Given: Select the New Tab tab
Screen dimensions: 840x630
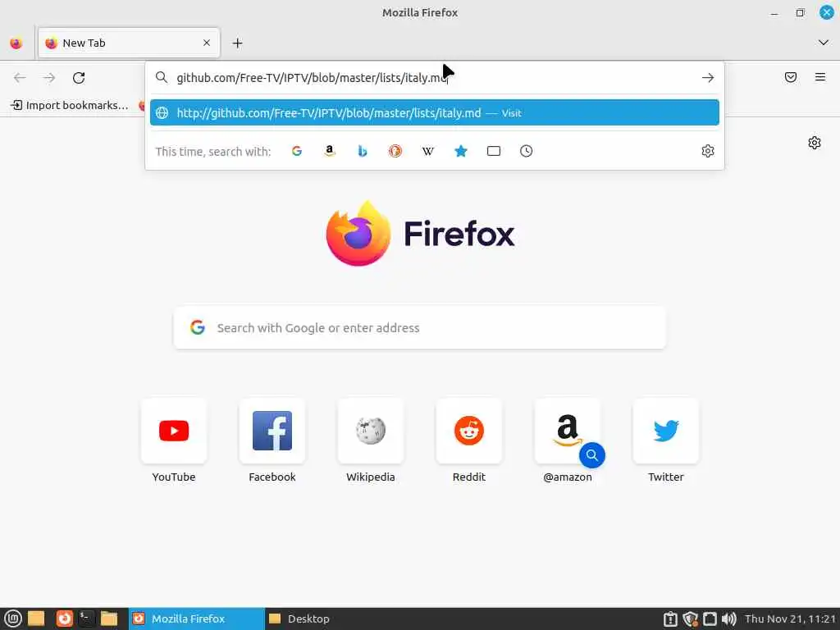Looking at the screenshot, I should coord(129,43).
